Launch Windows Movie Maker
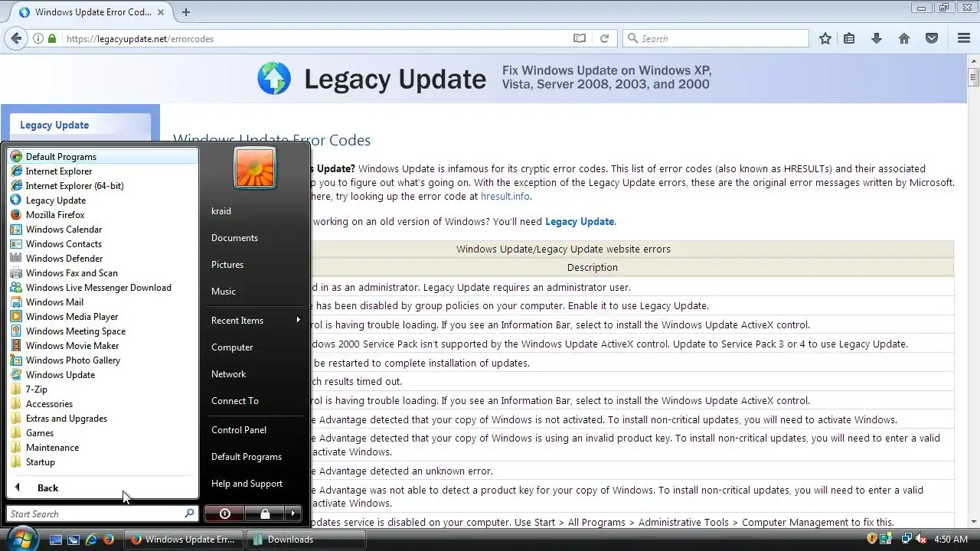980x551 pixels. (x=103, y=345)
